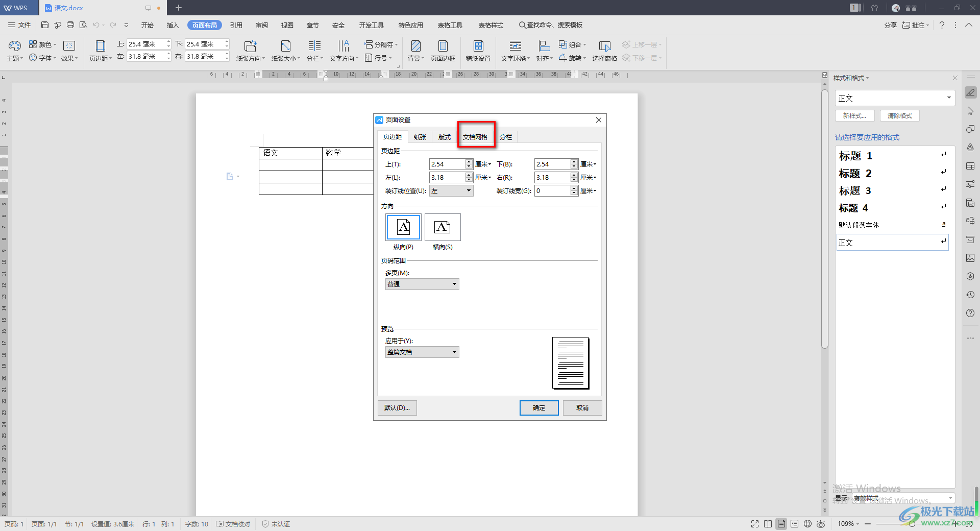Click the Undo arrow icon
Screen dimensions: 980x531
pos(96,25)
